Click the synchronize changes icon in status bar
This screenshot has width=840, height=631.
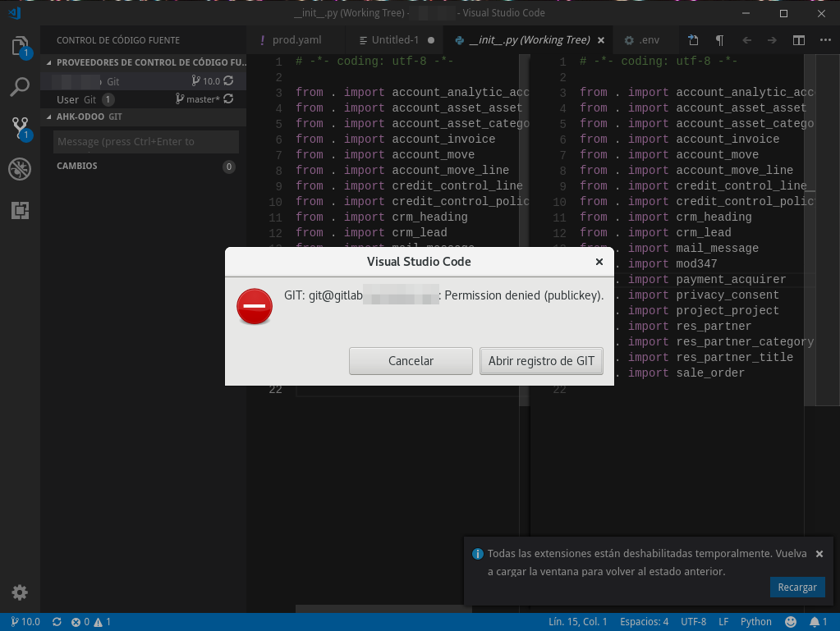point(57,622)
